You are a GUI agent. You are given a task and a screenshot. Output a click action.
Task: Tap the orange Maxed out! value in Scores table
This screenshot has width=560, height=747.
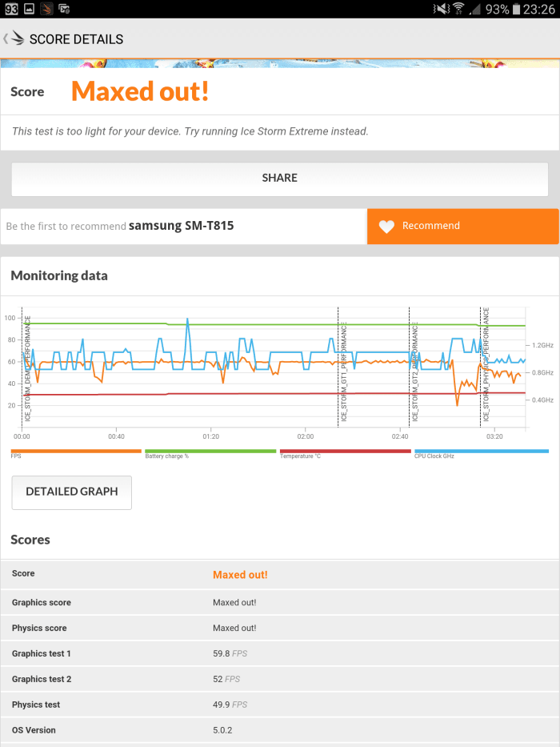click(240, 575)
